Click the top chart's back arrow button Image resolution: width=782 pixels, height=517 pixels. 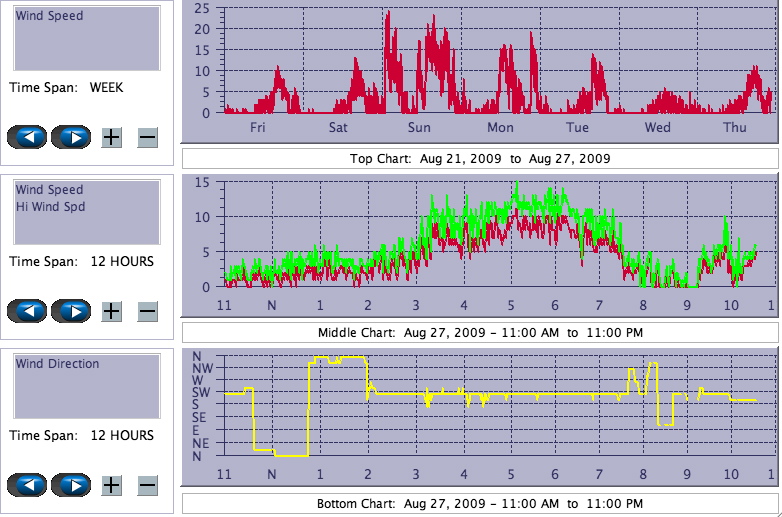(x=27, y=137)
